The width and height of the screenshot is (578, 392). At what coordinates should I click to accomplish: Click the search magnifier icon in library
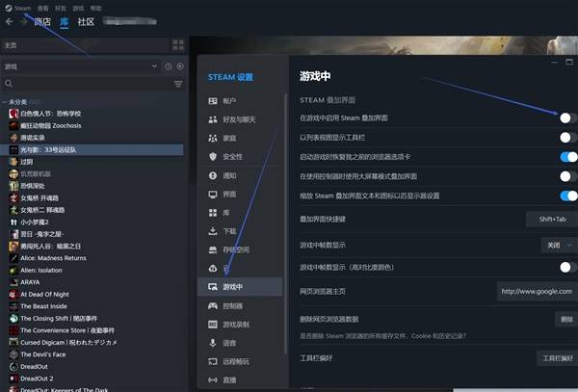[9, 84]
